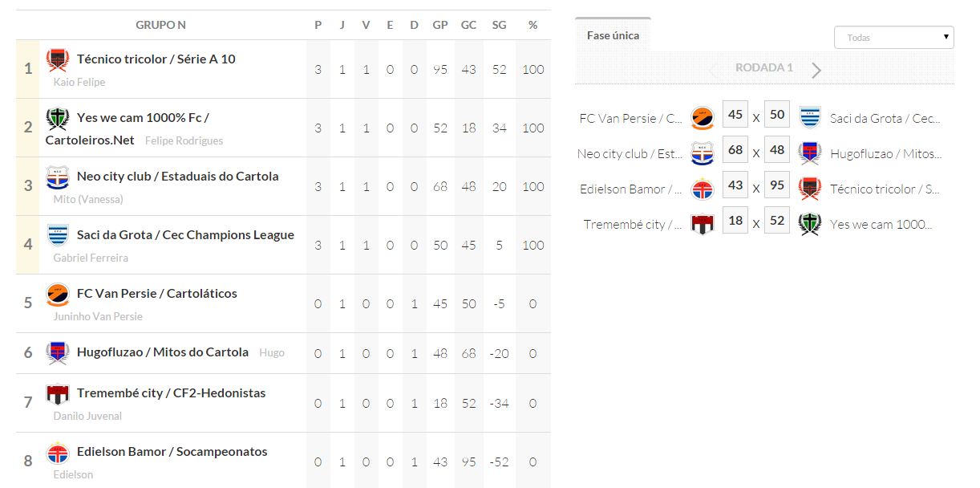Click the Neo city club crest in standings

tap(58, 177)
